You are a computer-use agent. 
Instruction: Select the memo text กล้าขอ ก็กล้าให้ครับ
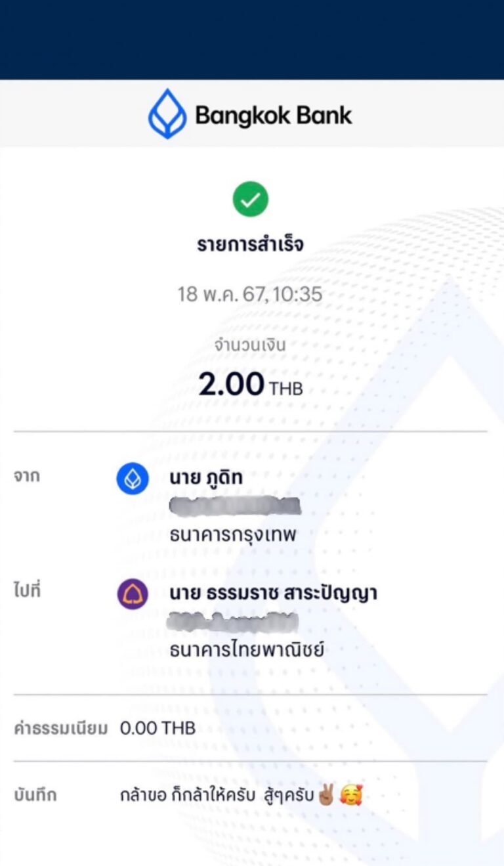click(184, 796)
